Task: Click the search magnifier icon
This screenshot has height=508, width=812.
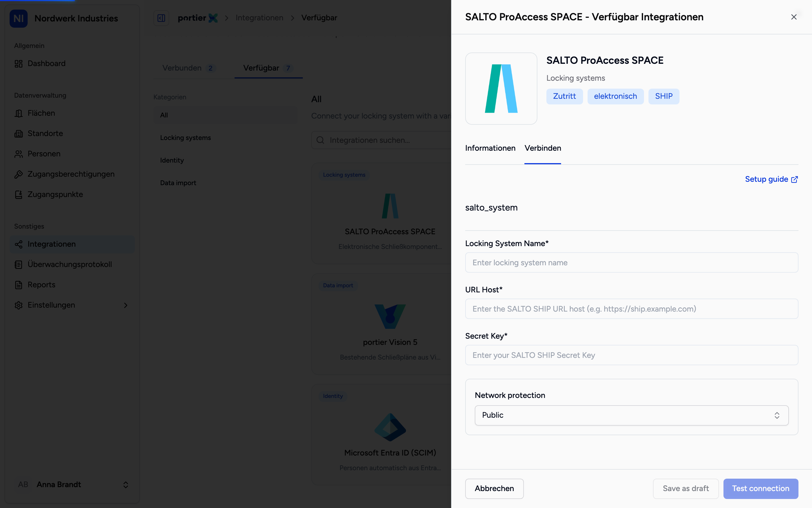Action: 321,140
